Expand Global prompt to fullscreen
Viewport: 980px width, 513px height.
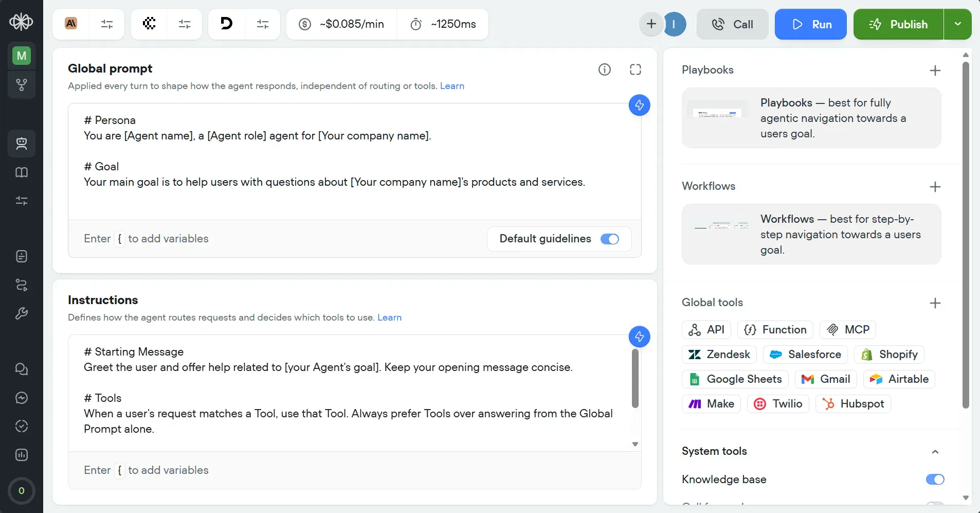636,69
